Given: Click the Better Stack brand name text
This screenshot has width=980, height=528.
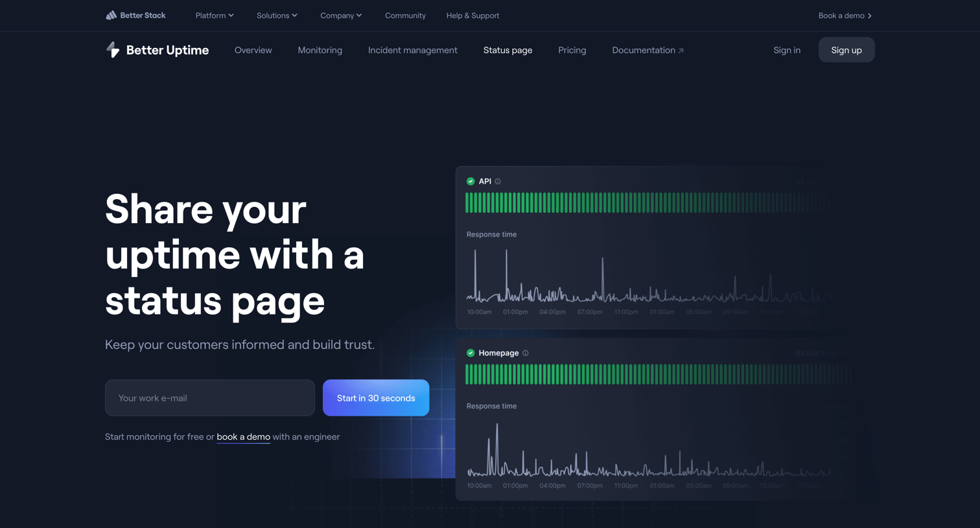Looking at the screenshot, I should coord(143,16).
